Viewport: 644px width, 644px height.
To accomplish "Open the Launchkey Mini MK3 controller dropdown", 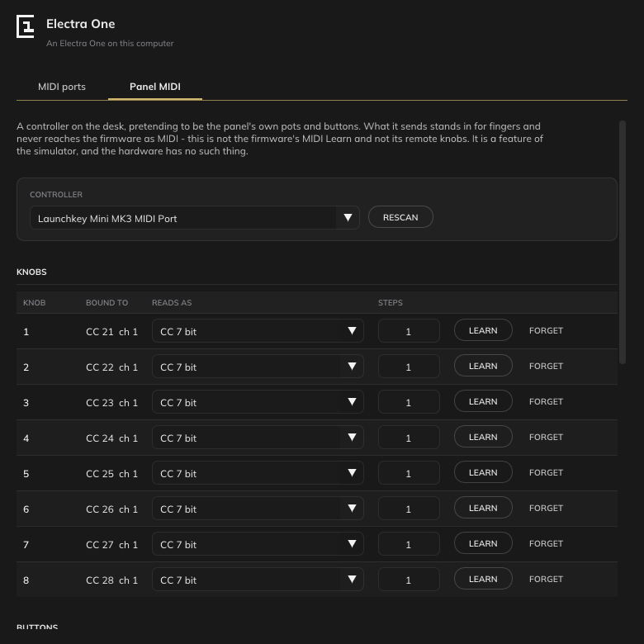I will (x=195, y=218).
